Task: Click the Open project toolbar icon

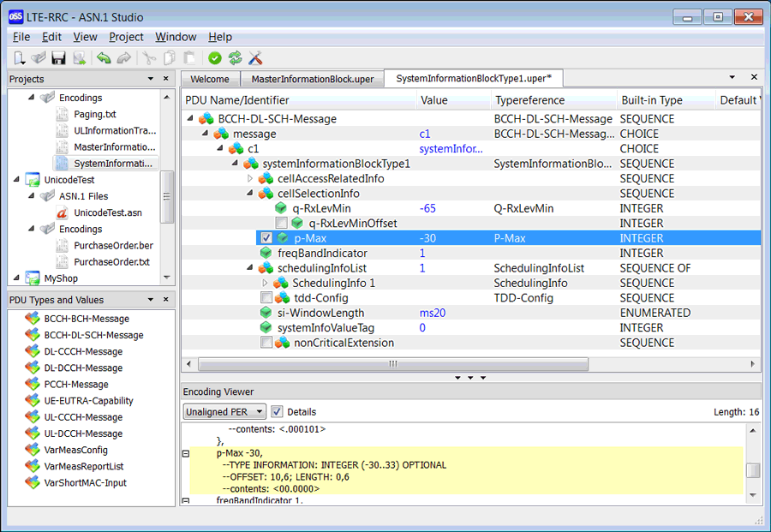Action: 39,58
